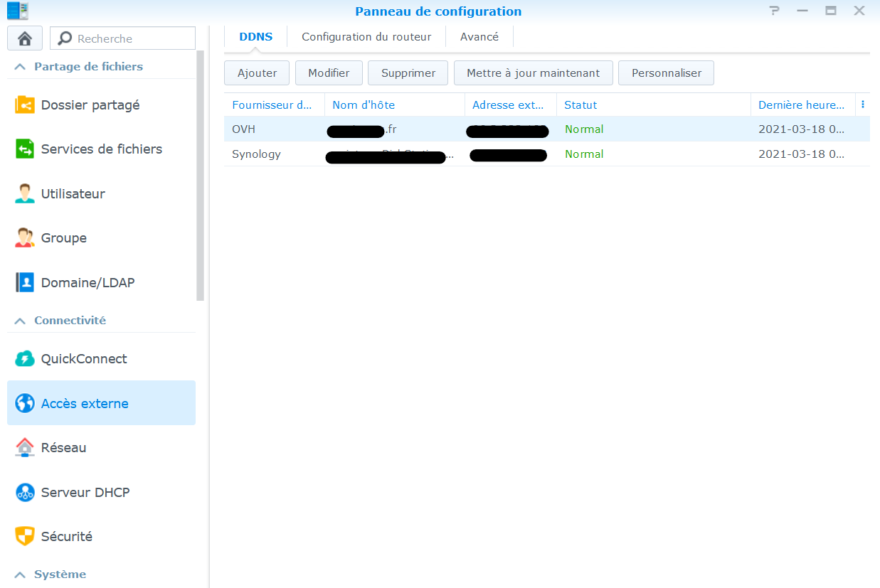
Task: Click Mettre à jour maintenant button
Action: coord(533,73)
